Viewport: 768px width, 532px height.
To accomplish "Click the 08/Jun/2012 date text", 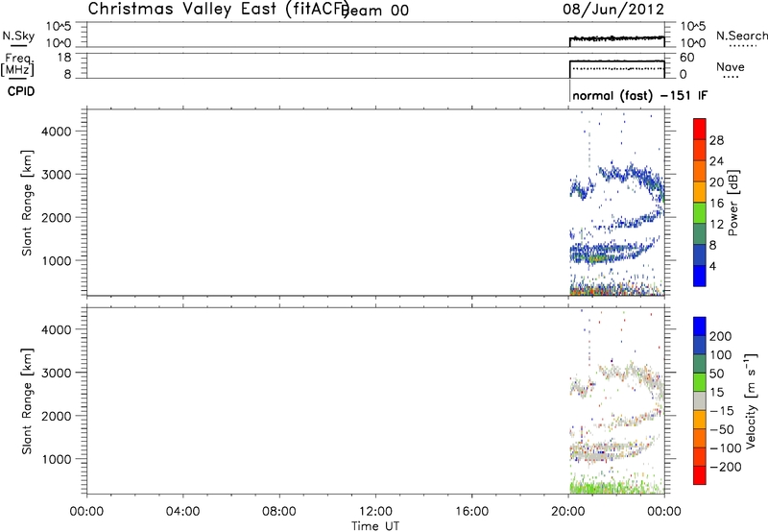I will coord(613,10).
